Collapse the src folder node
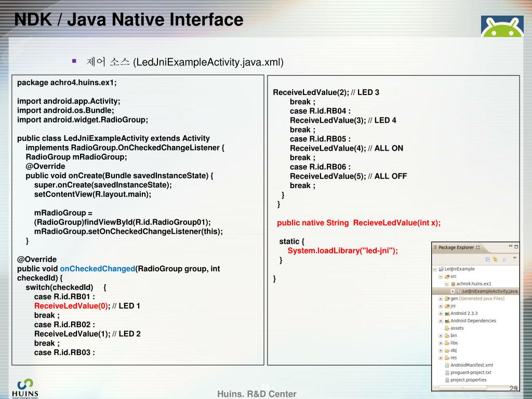The image size is (532, 399). point(441,276)
